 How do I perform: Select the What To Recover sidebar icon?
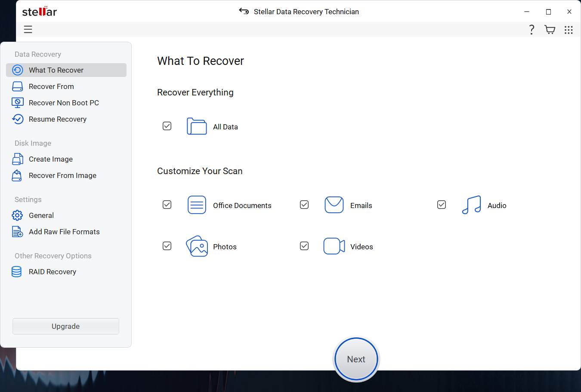coord(18,70)
